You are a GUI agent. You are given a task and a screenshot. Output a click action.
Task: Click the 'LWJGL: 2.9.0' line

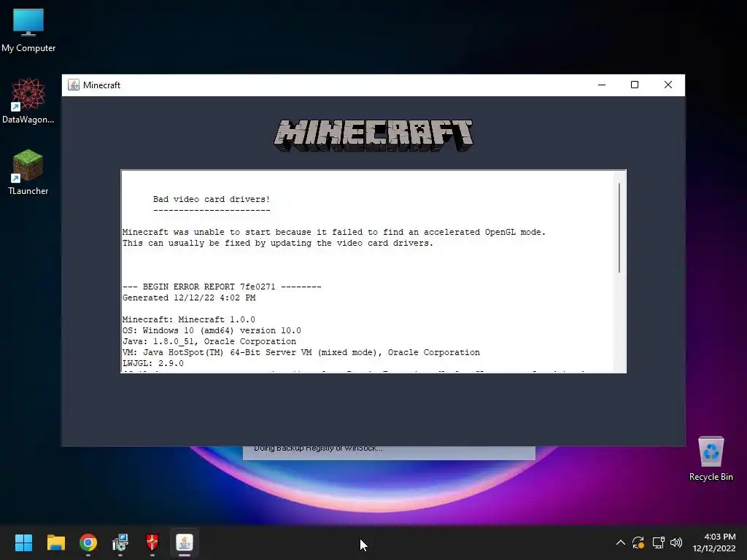click(153, 363)
